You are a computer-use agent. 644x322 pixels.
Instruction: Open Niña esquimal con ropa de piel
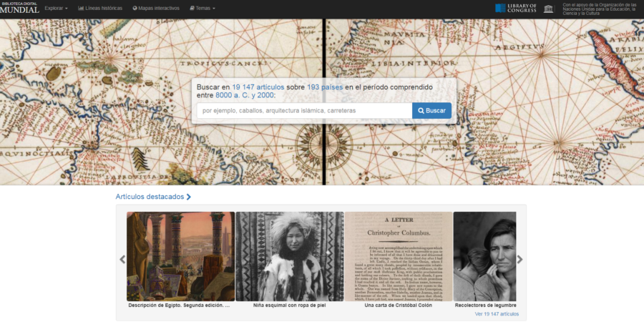click(290, 256)
